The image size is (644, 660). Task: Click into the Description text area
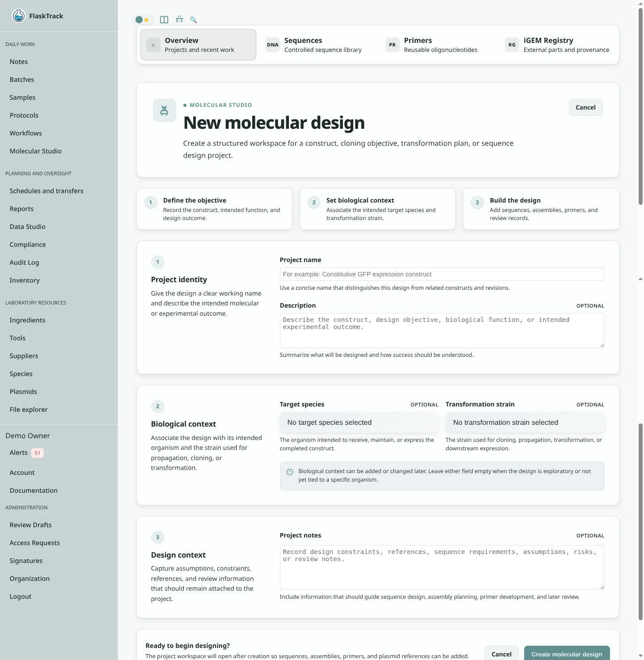pyautogui.click(x=442, y=330)
